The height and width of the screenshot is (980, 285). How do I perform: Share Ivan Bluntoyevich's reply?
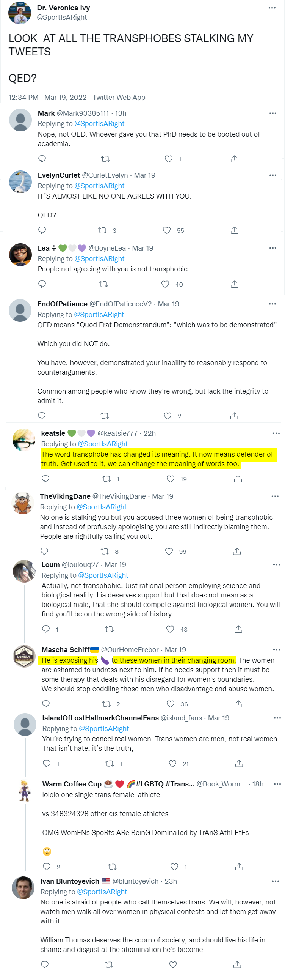coord(237,964)
